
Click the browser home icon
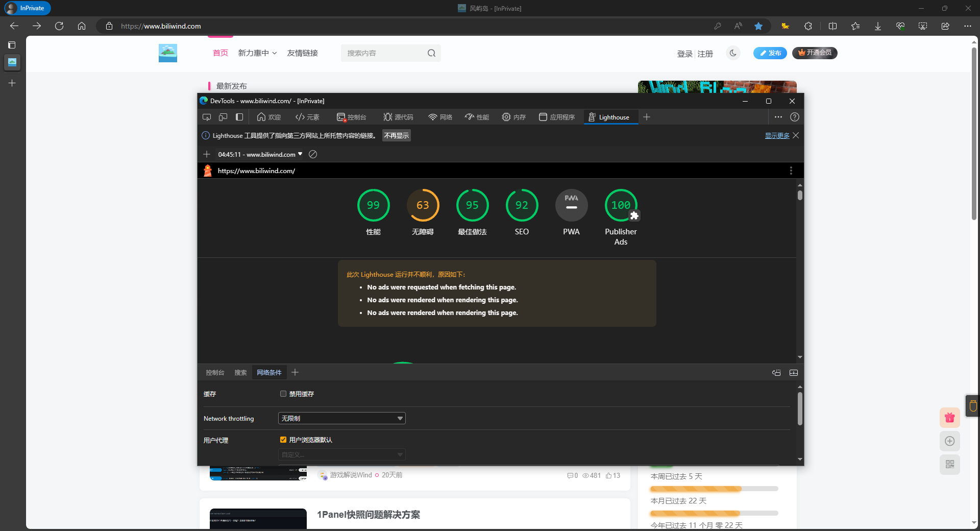pyautogui.click(x=82, y=26)
